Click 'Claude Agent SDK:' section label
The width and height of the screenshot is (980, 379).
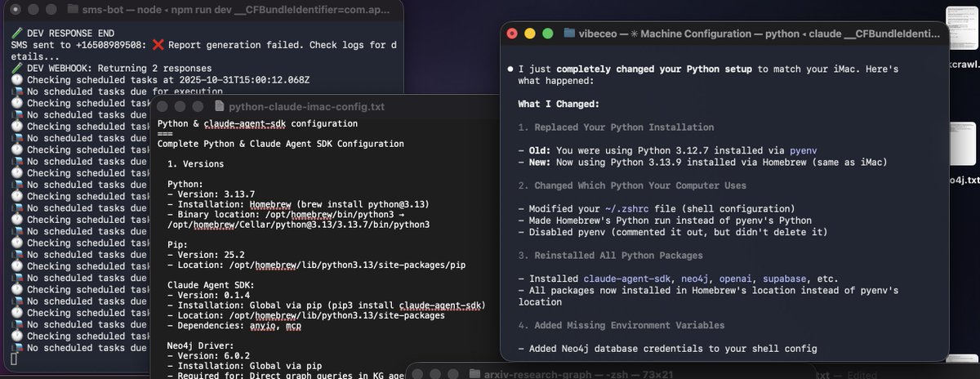(211, 285)
